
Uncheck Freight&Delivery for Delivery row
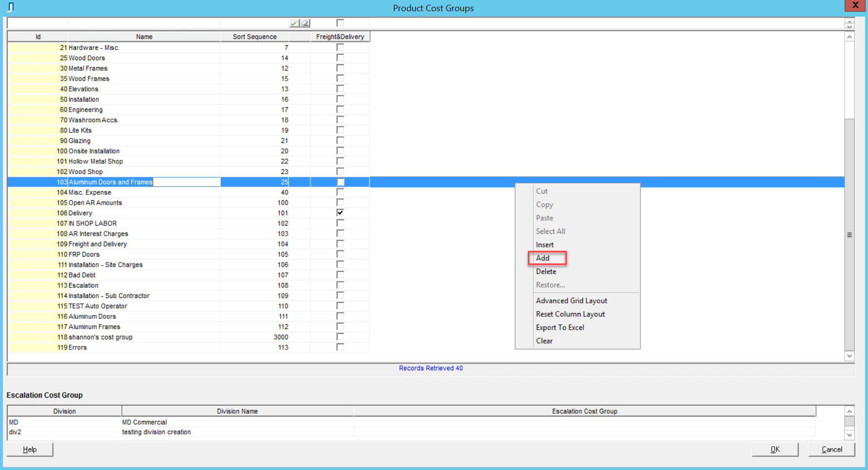point(340,213)
